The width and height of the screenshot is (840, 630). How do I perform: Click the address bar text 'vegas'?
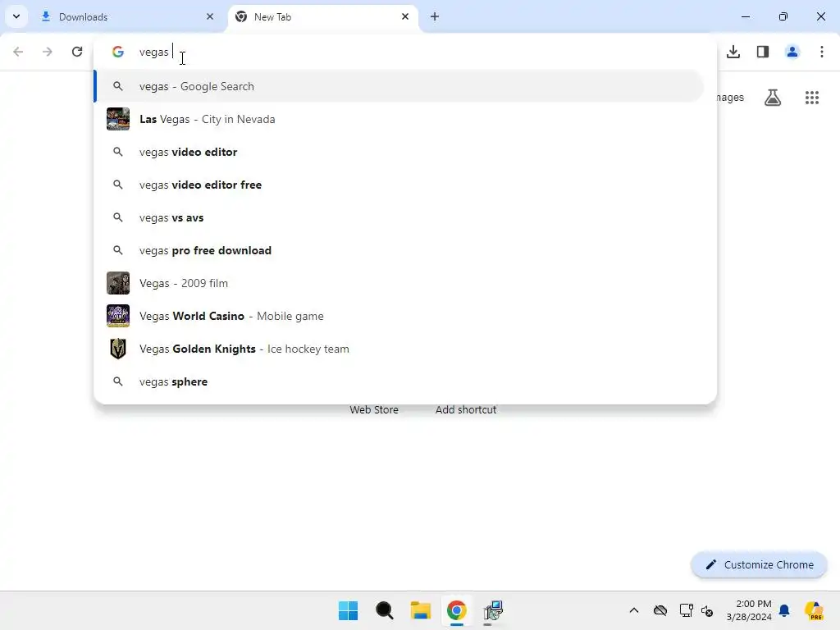(x=153, y=52)
